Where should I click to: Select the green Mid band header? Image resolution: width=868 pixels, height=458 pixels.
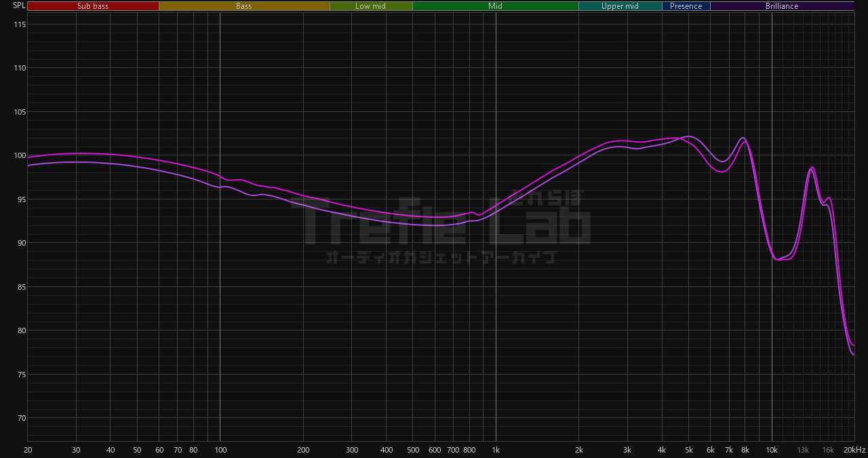pyautogui.click(x=495, y=6)
